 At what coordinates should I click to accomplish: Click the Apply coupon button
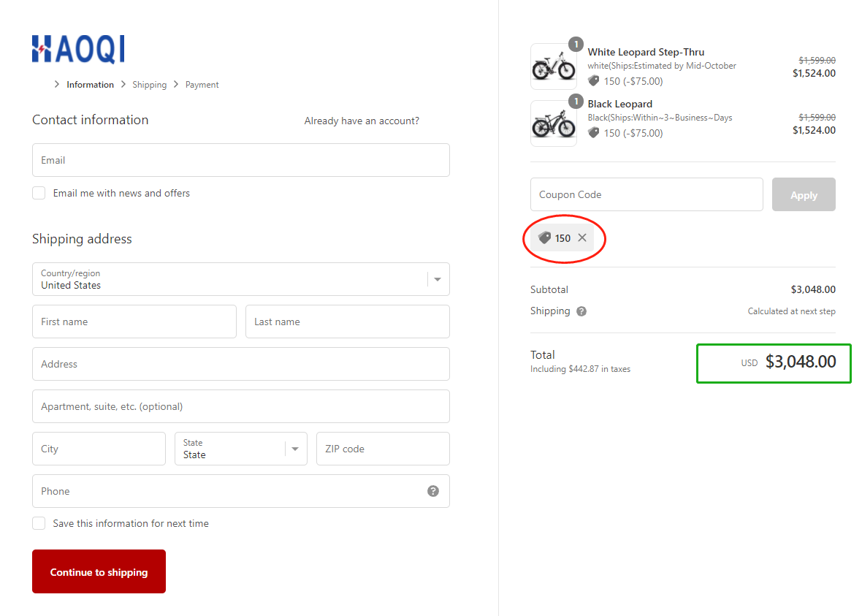(804, 195)
